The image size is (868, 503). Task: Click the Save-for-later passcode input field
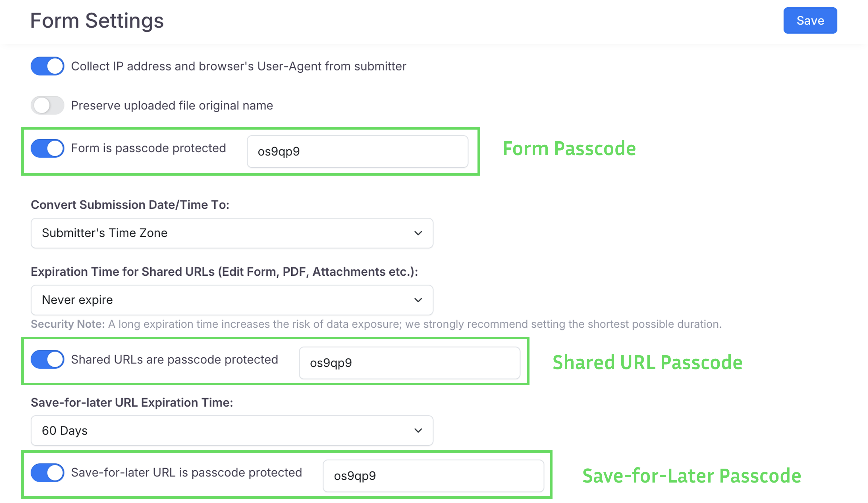tap(433, 476)
